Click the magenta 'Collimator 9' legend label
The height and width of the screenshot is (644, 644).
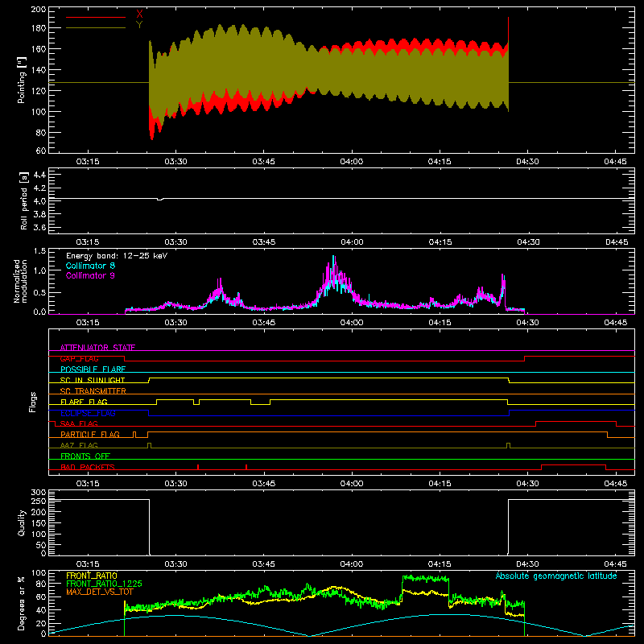click(90, 275)
